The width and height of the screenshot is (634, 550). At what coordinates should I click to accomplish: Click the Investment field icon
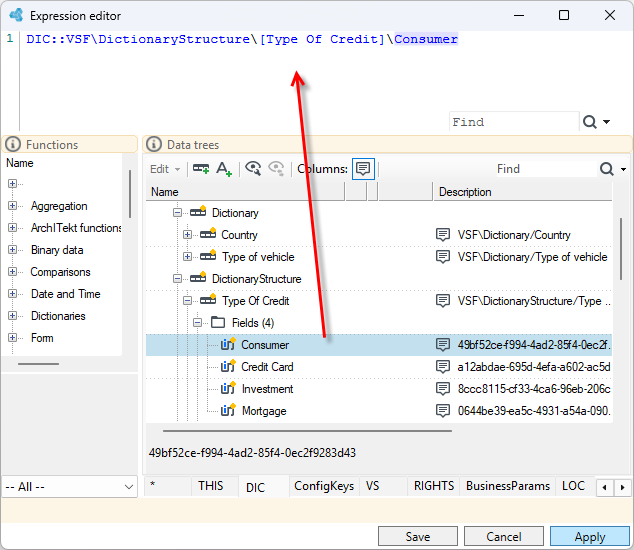click(x=228, y=388)
